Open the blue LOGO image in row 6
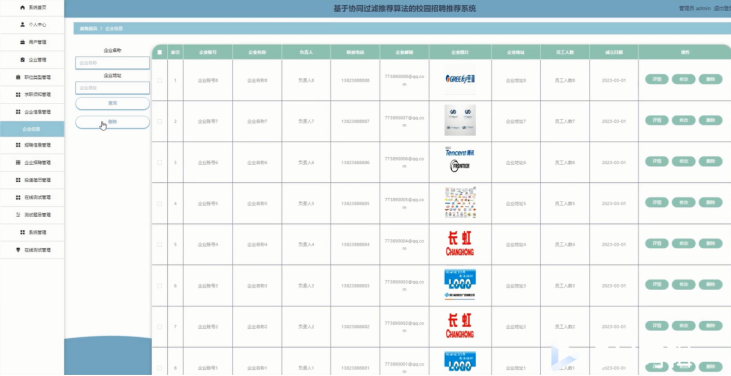 [x=460, y=285]
